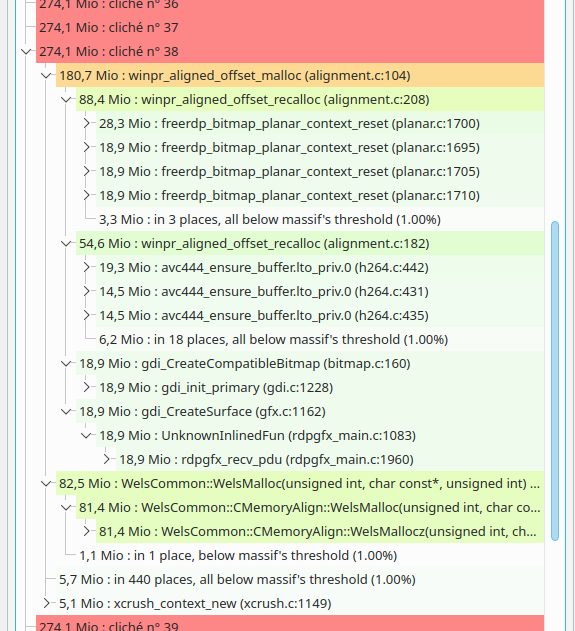This screenshot has width=575, height=631.
Task: Select 5,7 Mio in 440 places row
Action: click(x=300, y=579)
